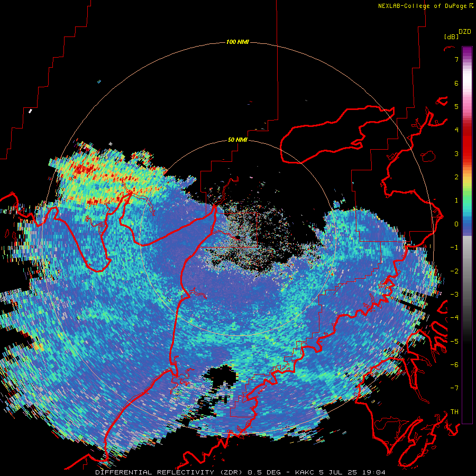Click the 100 NMI range ring label

(x=237, y=42)
